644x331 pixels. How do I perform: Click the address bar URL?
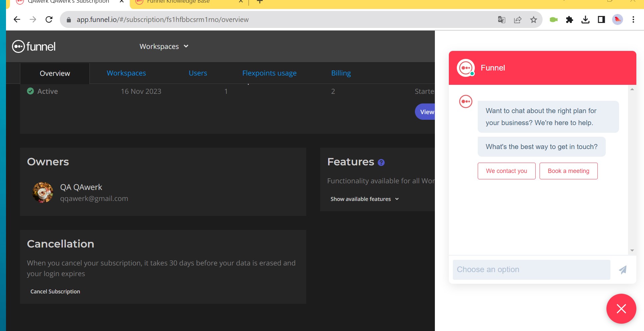point(163,20)
